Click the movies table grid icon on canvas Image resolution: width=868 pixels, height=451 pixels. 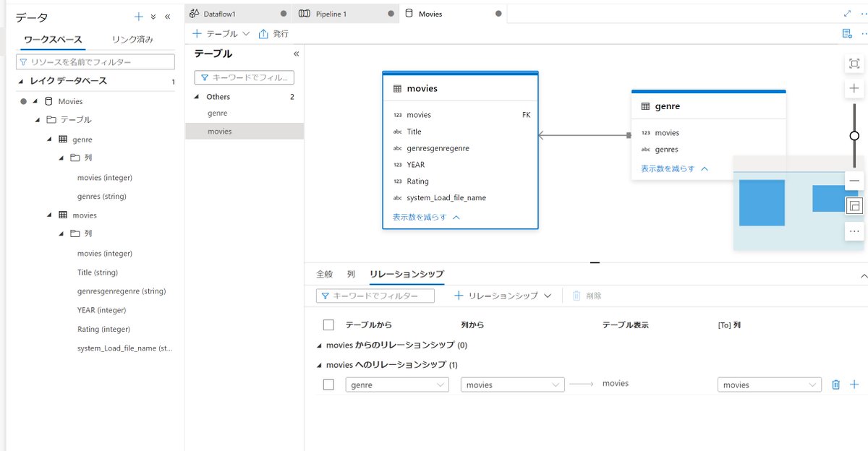(397, 88)
